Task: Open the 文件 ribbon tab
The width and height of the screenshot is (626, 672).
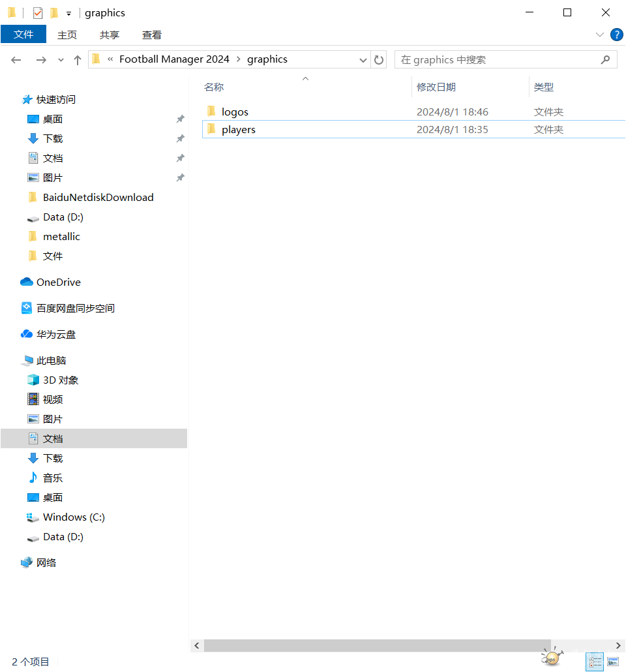Action: click(23, 35)
